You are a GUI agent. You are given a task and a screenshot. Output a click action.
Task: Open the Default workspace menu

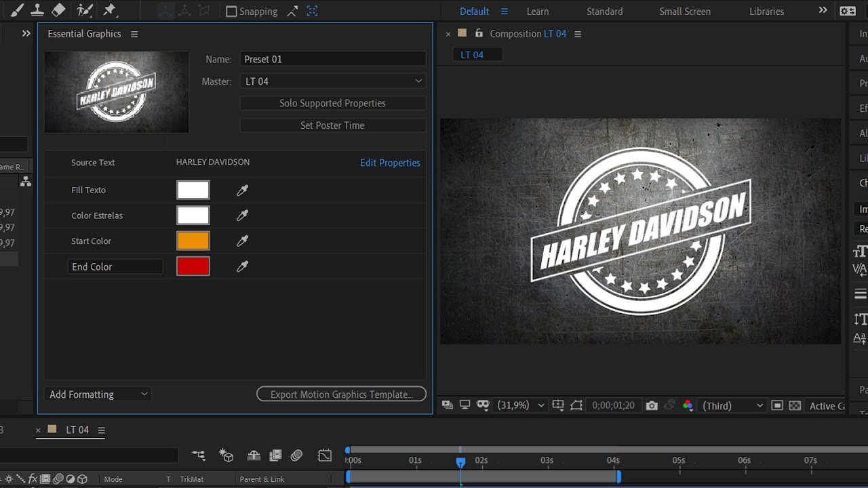pos(504,12)
